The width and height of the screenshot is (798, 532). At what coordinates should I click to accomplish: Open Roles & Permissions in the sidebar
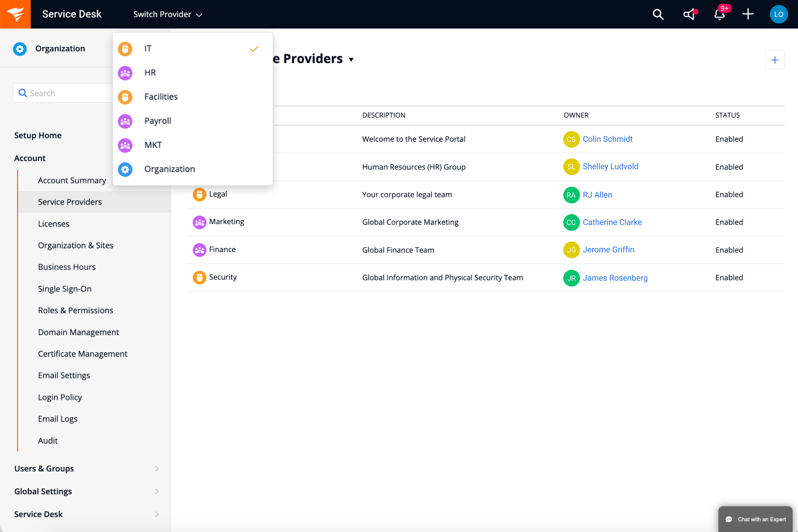click(x=75, y=310)
